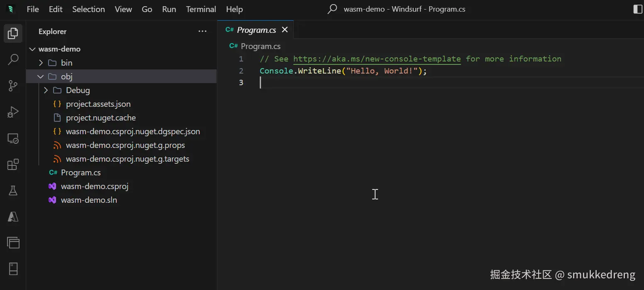Click C# icon of Program.cs in tree
The width and height of the screenshot is (644, 290).
(x=53, y=172)
